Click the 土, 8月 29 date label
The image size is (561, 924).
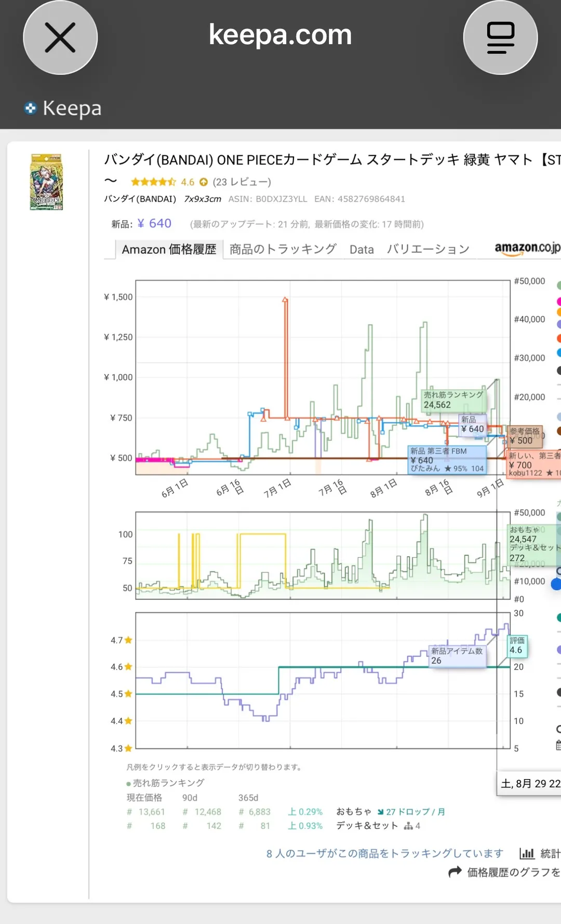pyautogui.click(x=530, y=784)
